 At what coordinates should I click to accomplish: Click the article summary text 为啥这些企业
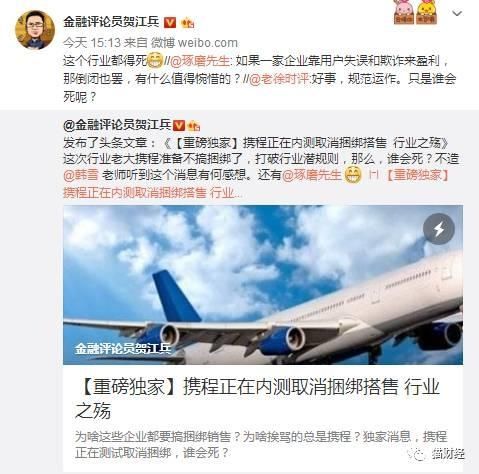261,445
